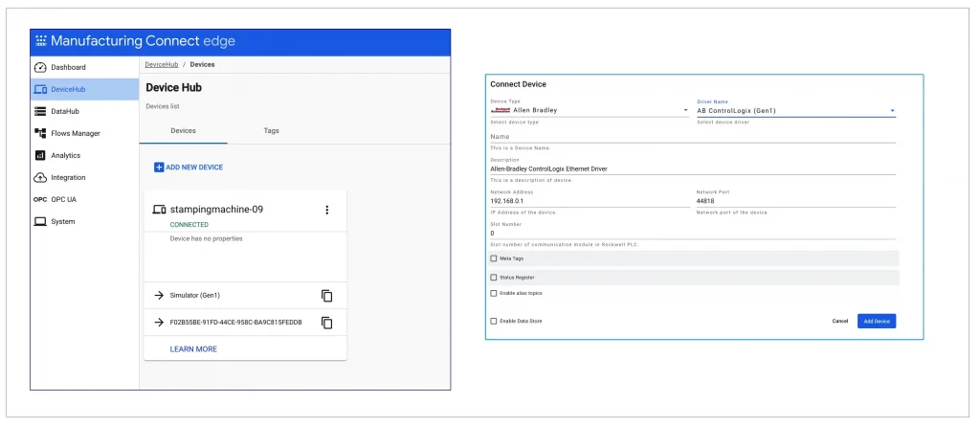980x426 pixels.
Task: Open the Device Type dropdown arrow
Action: (x=685, y=111)
